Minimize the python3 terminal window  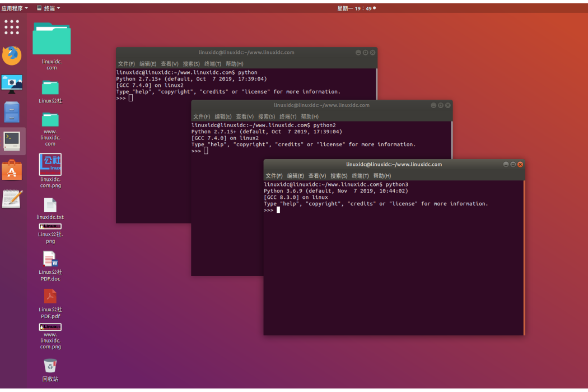point(506,164)
